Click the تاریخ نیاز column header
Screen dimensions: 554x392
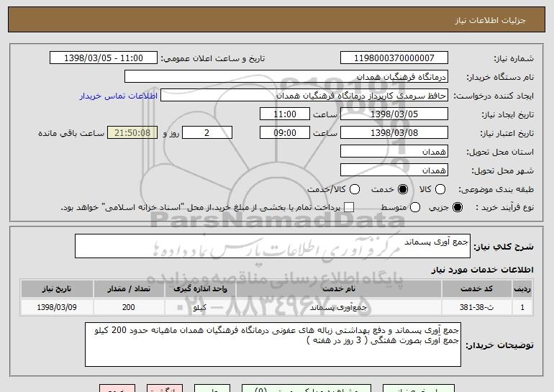tap(57, 289)
